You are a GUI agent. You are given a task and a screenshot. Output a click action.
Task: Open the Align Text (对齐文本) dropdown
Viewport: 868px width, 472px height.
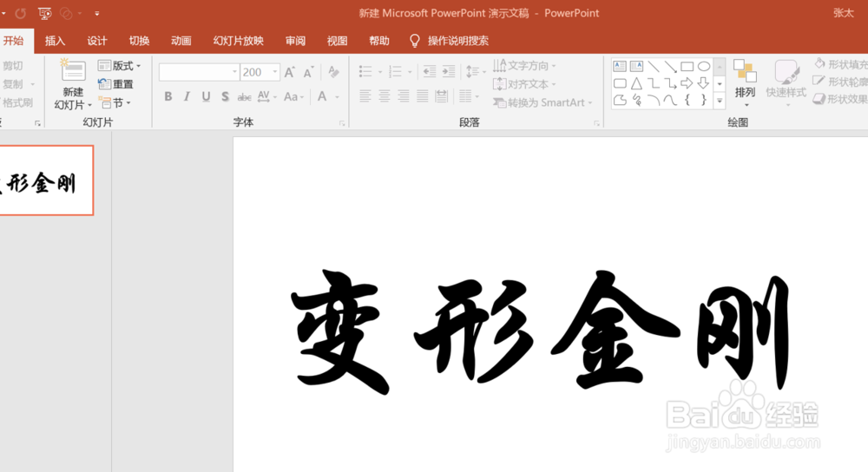(524, 84)
